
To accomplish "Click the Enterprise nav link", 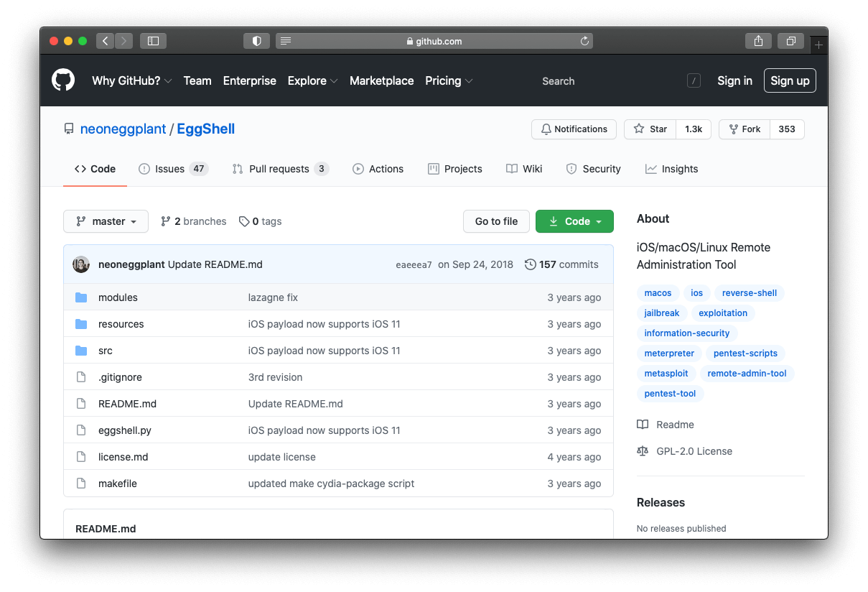I will tap(250, 80).
